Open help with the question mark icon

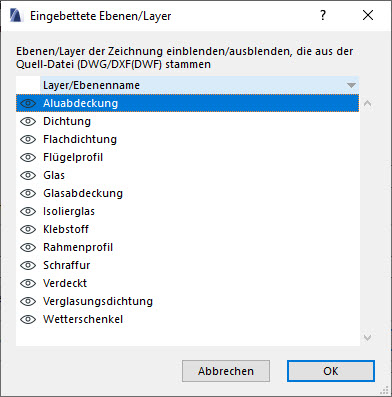tap(323, 15)
